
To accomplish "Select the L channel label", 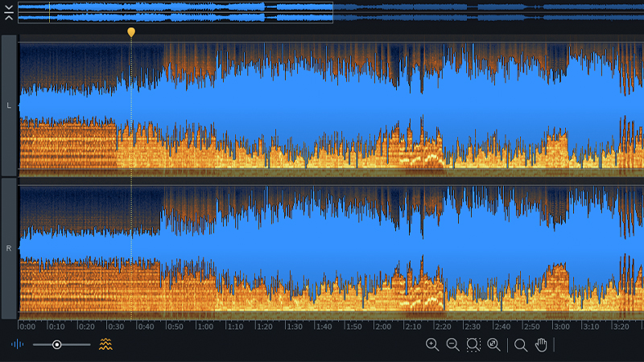I will pyautogui.click(x=9, y=105).
